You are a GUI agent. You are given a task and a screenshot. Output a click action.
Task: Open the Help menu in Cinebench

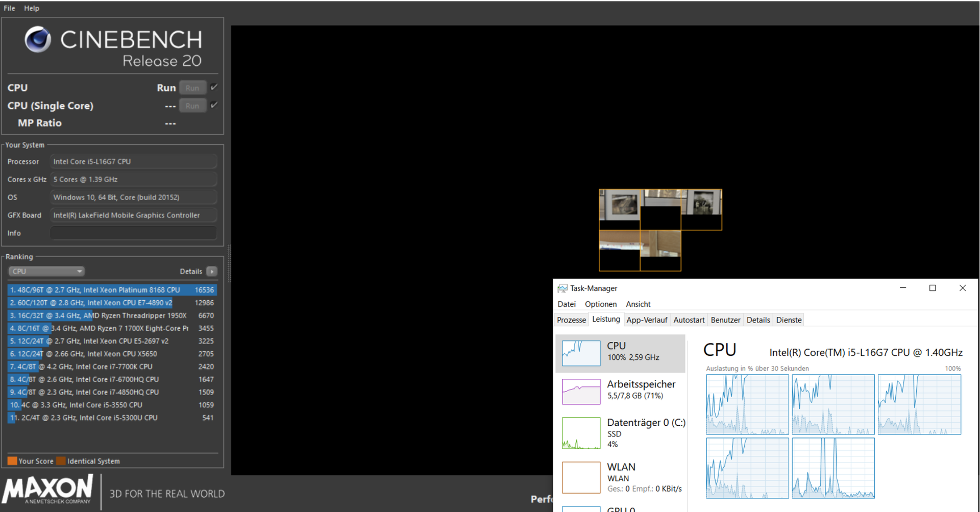32,8
